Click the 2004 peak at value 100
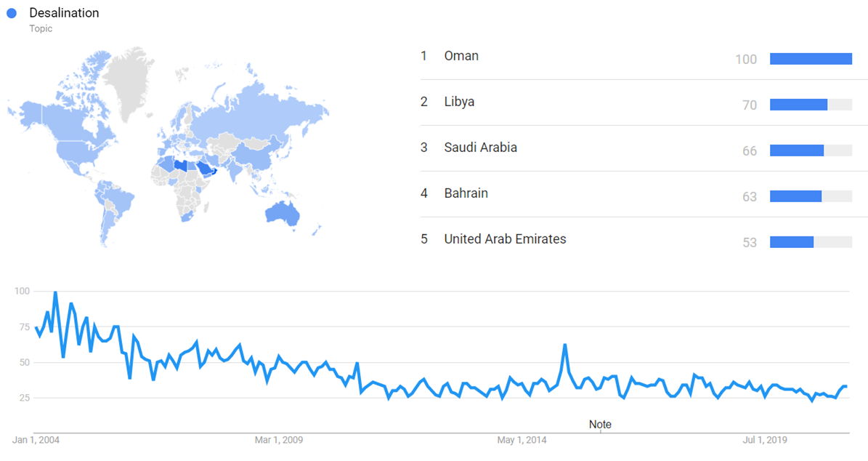 click(55, 292)
